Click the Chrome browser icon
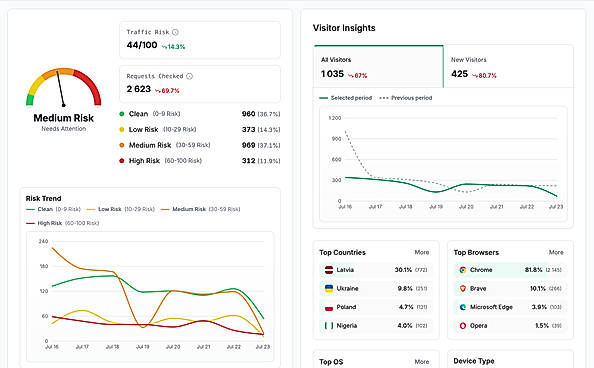Image resolution: width=594 pixels, height=368 pixels. [x=463, y=270]
